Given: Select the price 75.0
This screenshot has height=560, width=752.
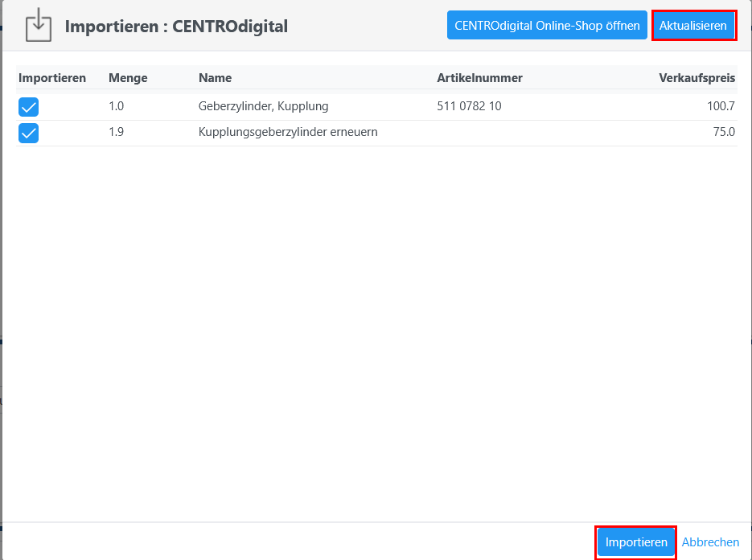Looking at the screenshot, I should click(724, 132).
